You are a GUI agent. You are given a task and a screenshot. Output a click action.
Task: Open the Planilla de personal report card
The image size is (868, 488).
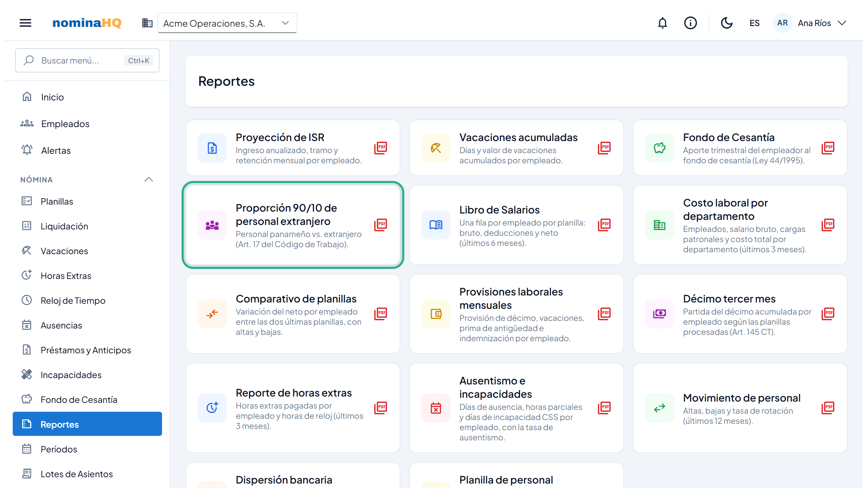(516, 476)
